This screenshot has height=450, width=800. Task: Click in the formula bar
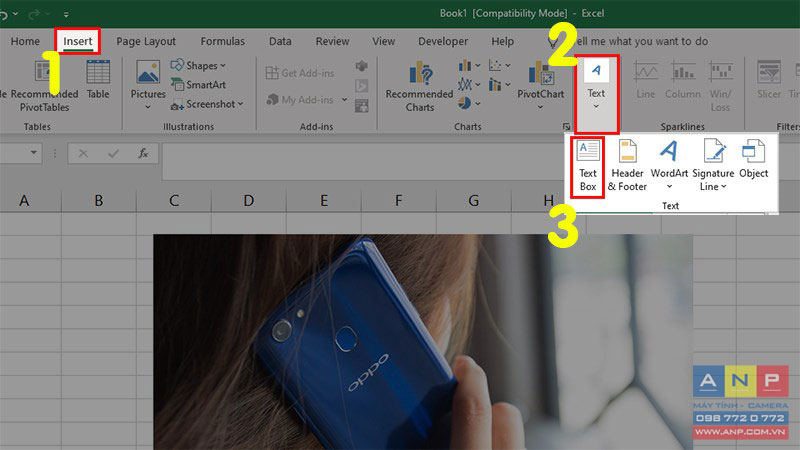363,161
